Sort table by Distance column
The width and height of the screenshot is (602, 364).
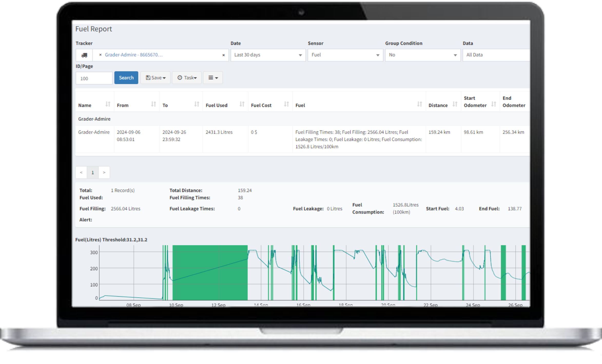pyautogui.click(x=455, y=104)
